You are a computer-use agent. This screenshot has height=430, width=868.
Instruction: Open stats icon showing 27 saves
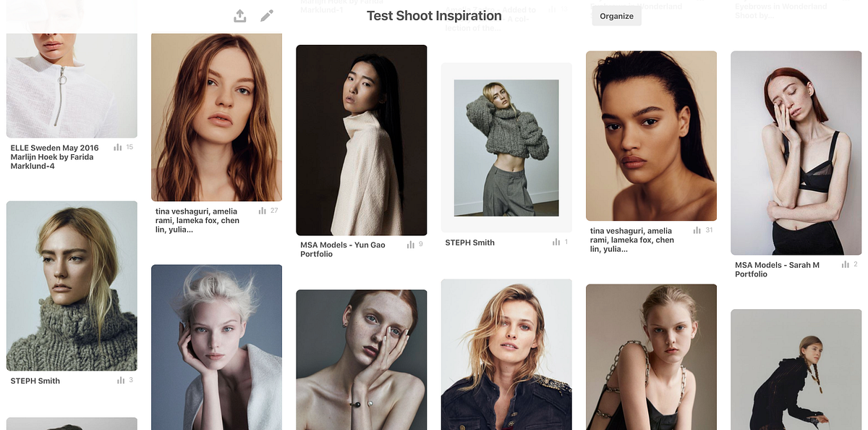coord(263,211)
